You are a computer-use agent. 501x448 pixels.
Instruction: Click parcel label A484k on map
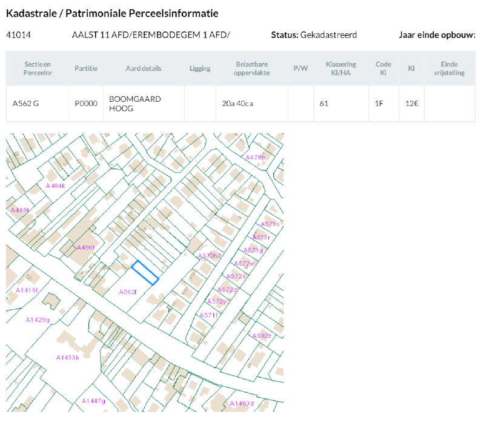pyautogui.click(x=55, y=186)
